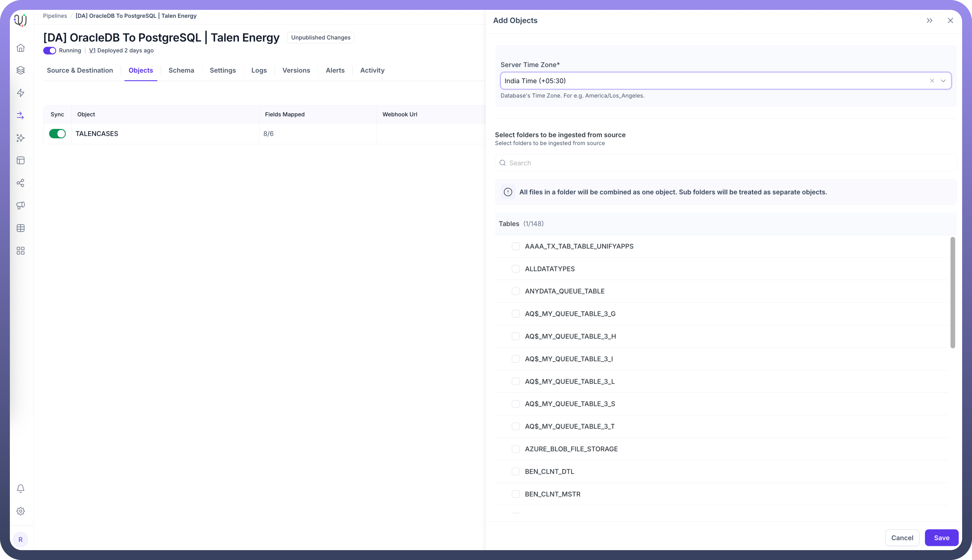The image size is (972, 560).
Task: Switch to the Schema tab
Action: click(x=181, y=70)
